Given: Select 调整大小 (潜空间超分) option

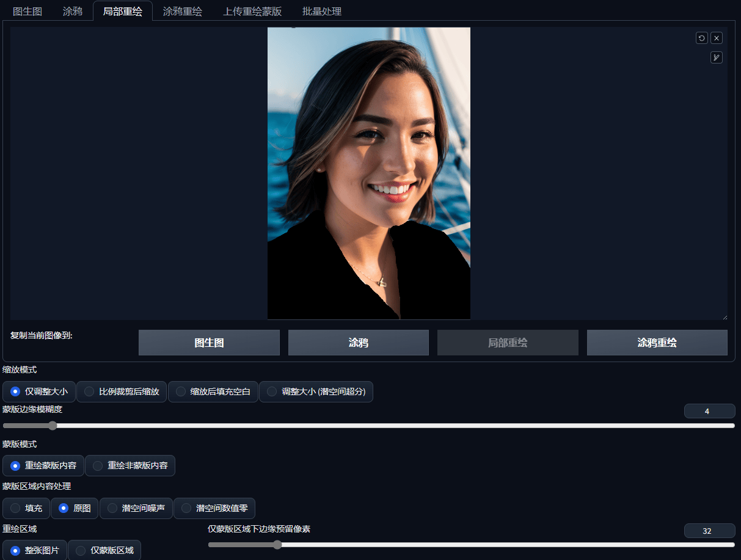Looking at the screenshot, I should pyautogui.click(x=316, y=391).
